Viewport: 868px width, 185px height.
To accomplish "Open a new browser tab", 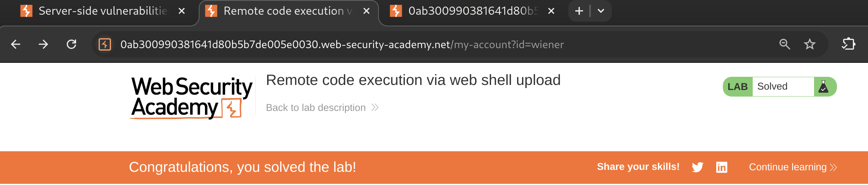I will pos(579,11).
